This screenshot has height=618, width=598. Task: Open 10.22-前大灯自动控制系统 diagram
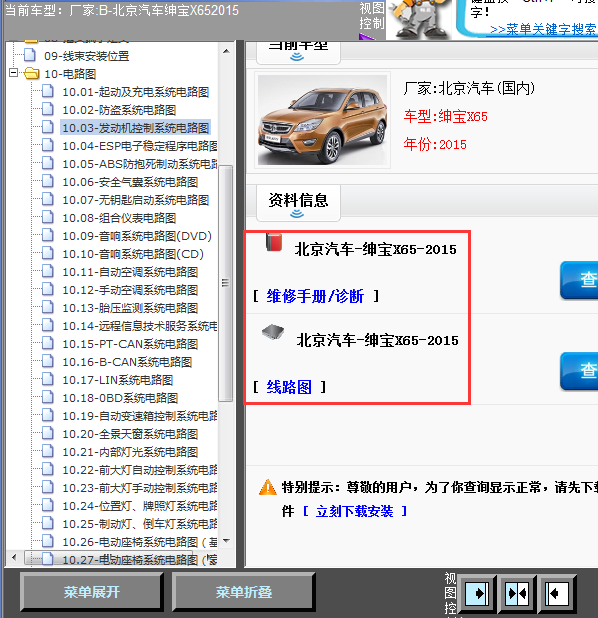coord(140,470)
